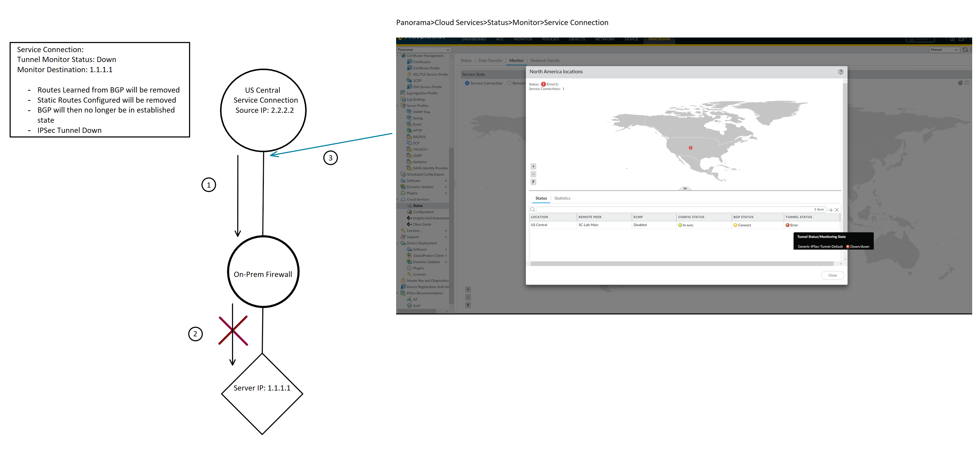Switch to the Statistics tab
This screenshot has height=452, width=980.
click(x=562, y=198)
